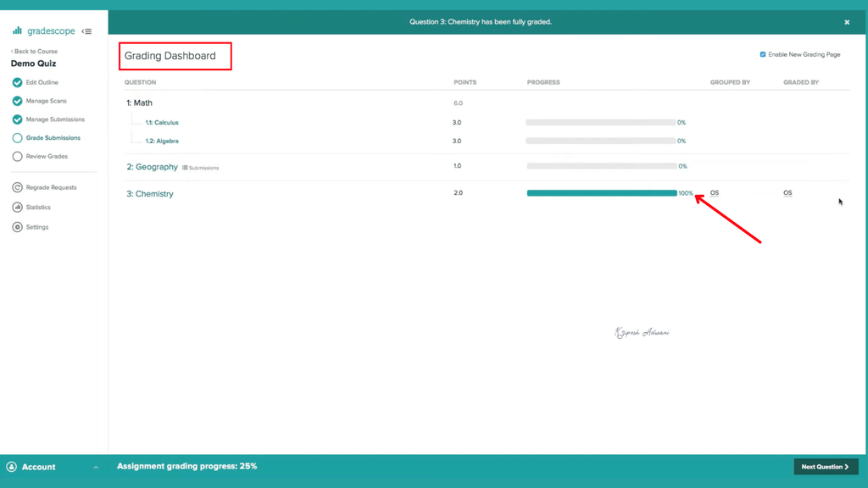Open Review Grades in the sidebar
This screenshot has height=488, width=868.
(x=47, y=157)
